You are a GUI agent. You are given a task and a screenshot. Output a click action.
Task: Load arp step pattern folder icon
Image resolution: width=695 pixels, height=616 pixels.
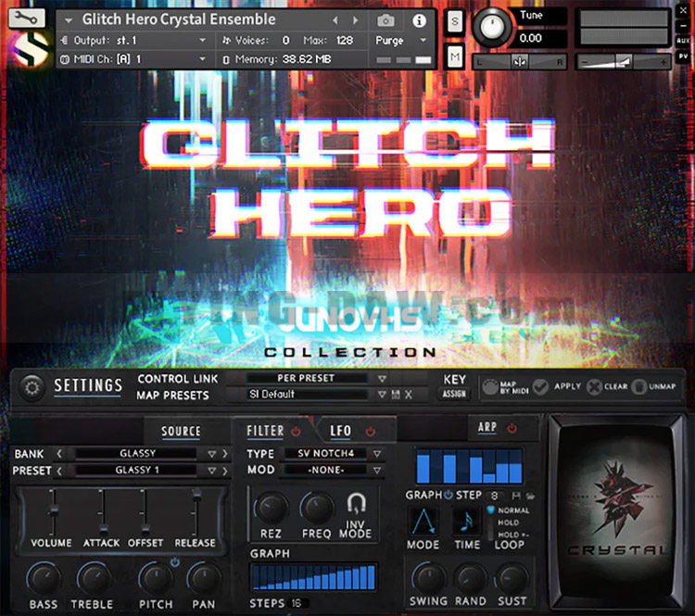[531, 496]
